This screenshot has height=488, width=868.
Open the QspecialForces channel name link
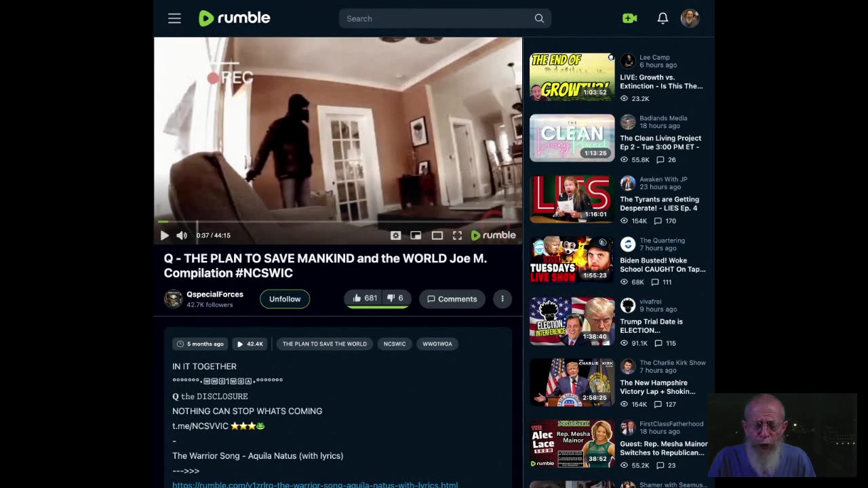point(215,294)
